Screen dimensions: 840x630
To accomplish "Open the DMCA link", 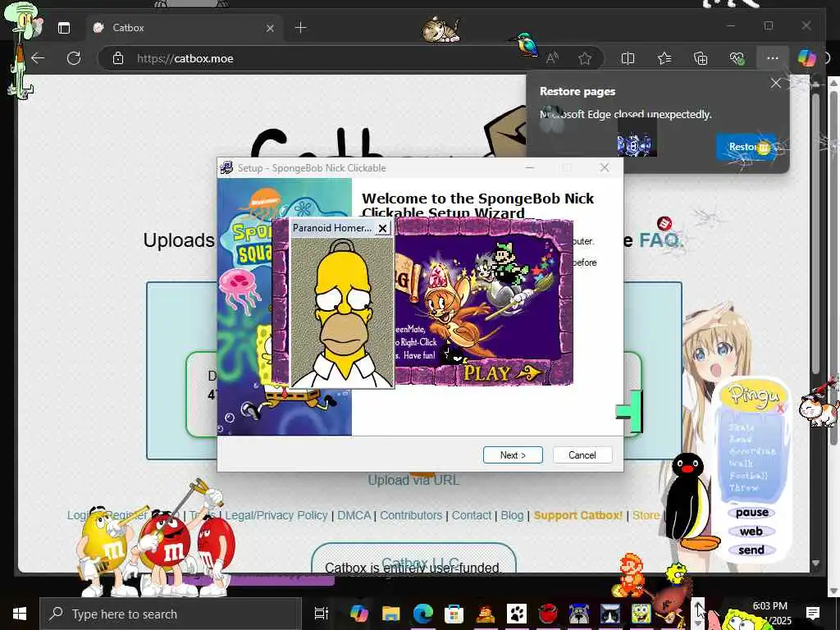I will coord(354,515).
